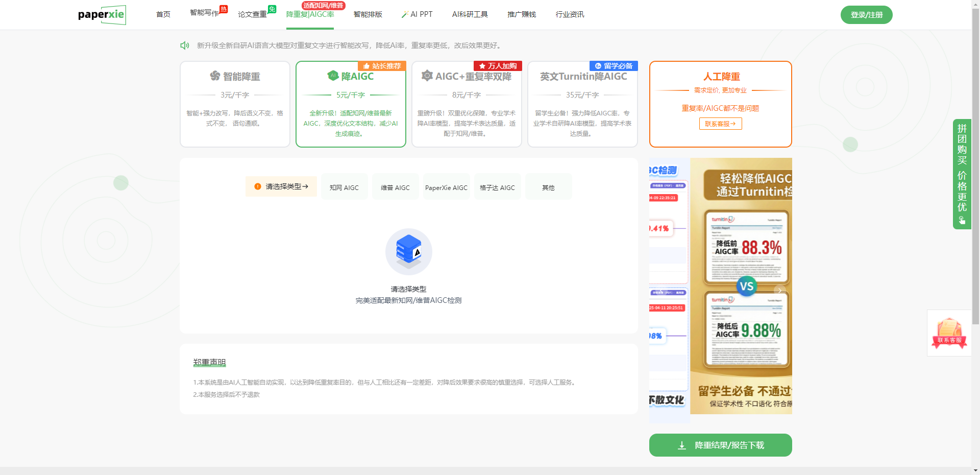Click the 登录/注册 button
The height and width of the screenshot is (475, 980).
click(x=867, y=15)
